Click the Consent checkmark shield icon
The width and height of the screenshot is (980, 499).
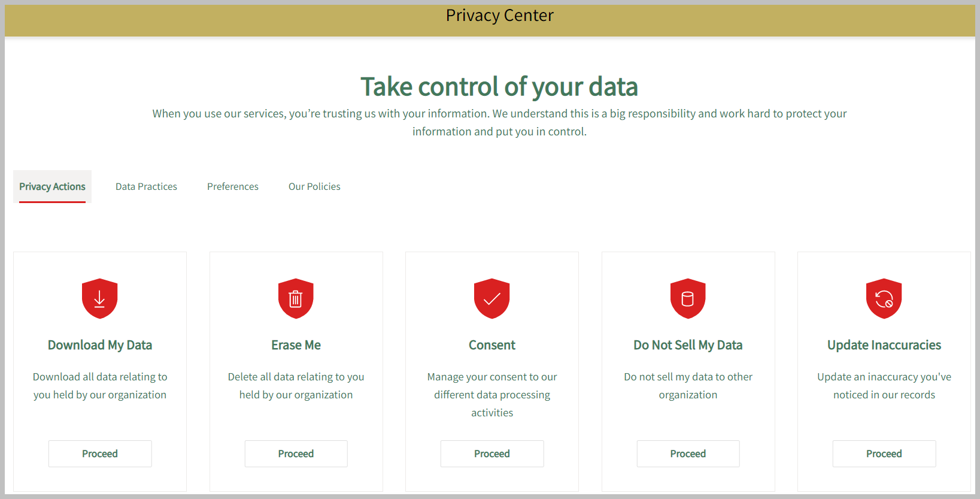(491, 298)
